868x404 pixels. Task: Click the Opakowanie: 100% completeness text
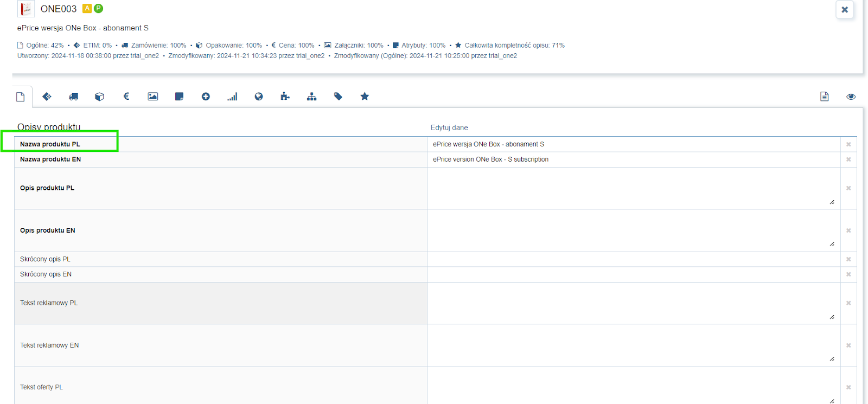click(234, 46)
